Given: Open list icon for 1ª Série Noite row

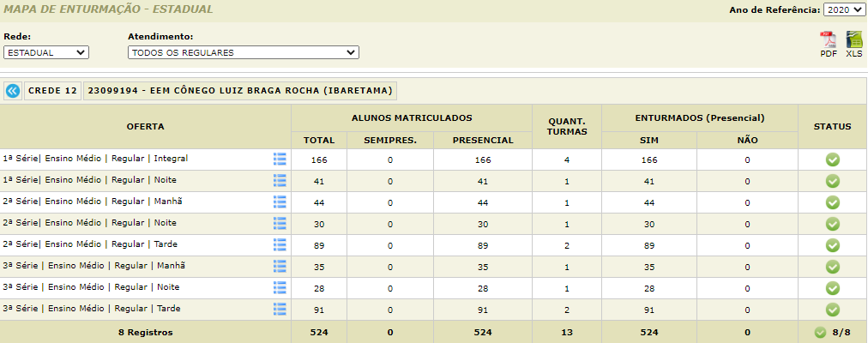Looking at the screenshot, I should (x=280, y=180).
